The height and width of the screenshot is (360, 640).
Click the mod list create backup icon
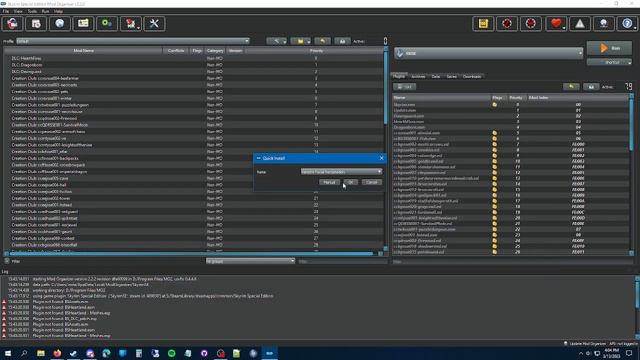342,41
